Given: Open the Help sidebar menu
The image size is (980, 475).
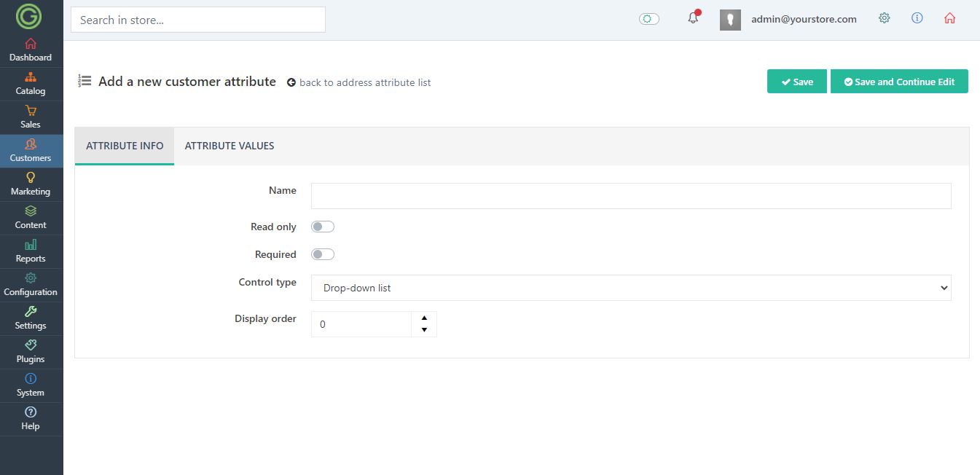Looking at the screenshot, I should point(31,419).
